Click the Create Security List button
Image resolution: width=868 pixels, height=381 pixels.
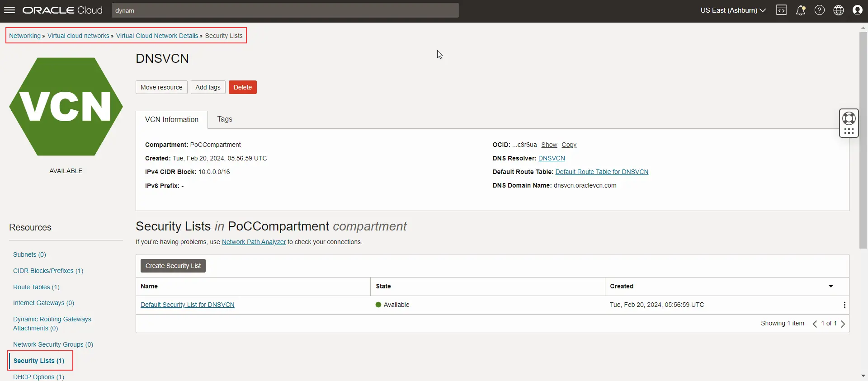(x=173, y=266)
